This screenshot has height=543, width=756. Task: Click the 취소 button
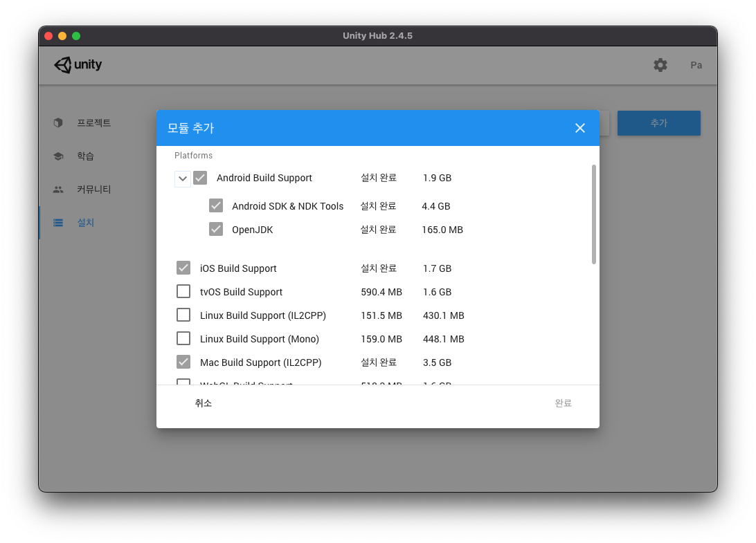point(204,403)
